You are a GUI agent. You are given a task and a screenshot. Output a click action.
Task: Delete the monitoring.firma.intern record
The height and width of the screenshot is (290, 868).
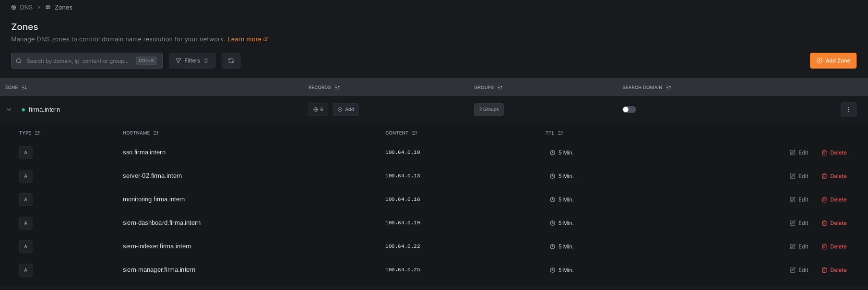point(834,200)
